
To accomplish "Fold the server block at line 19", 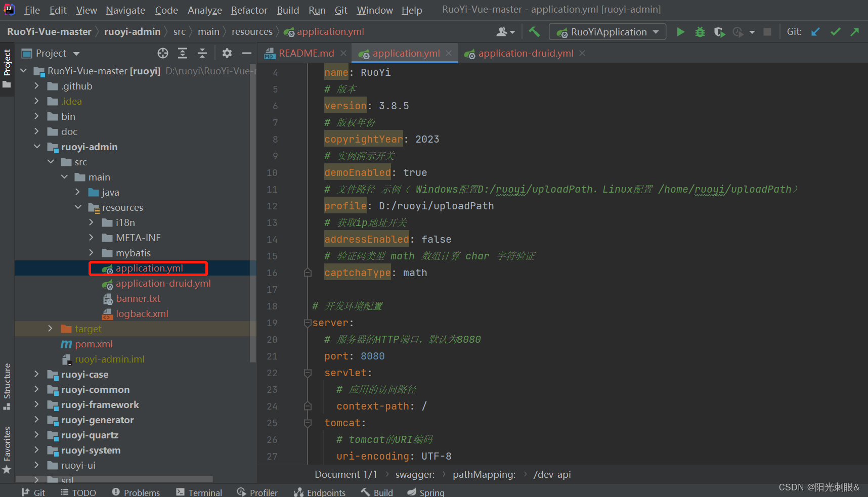I will (x=308, y=323).
